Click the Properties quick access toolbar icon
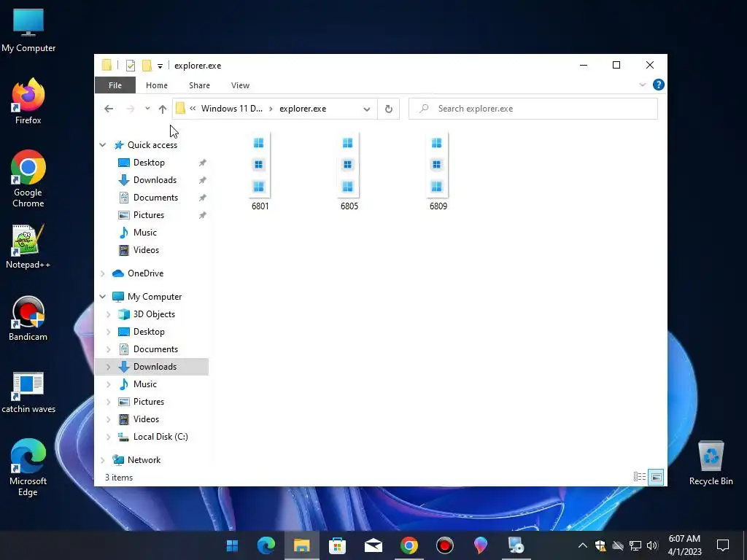The image size is (747, 560). click(x=130, y=66)
